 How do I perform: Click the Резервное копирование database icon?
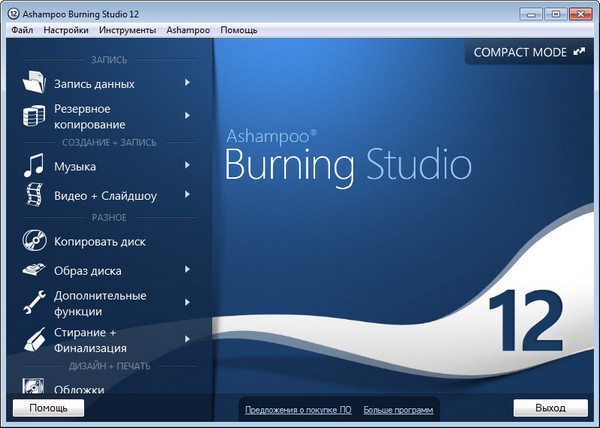tap(33, 116)
